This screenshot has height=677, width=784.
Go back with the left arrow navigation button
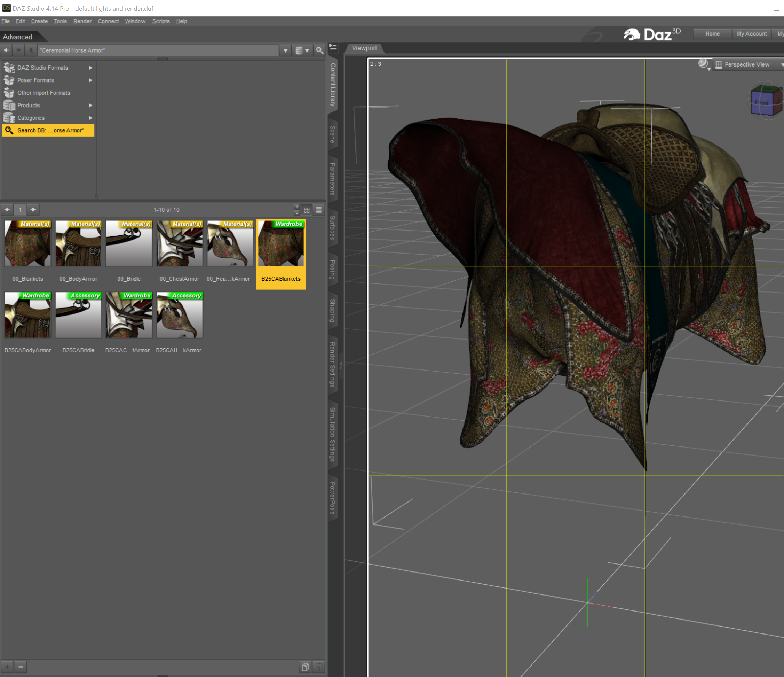pyautogui.click(x=6, y=50)
